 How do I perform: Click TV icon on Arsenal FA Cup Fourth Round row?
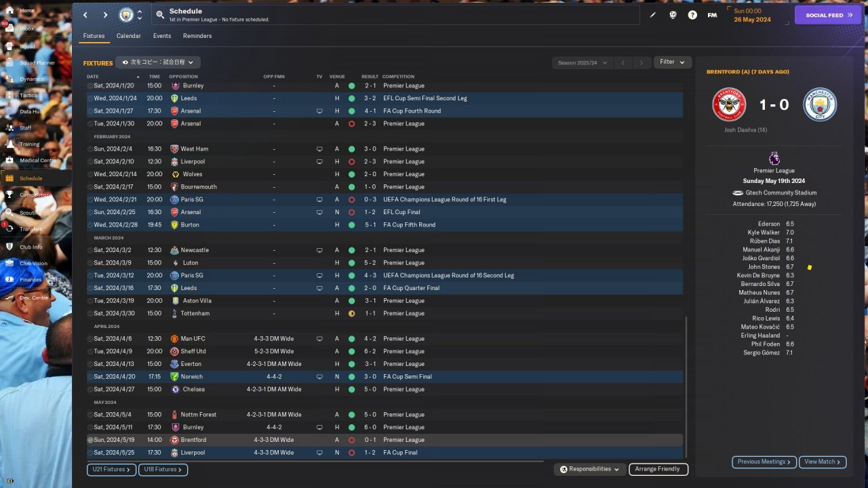(319, 111)
